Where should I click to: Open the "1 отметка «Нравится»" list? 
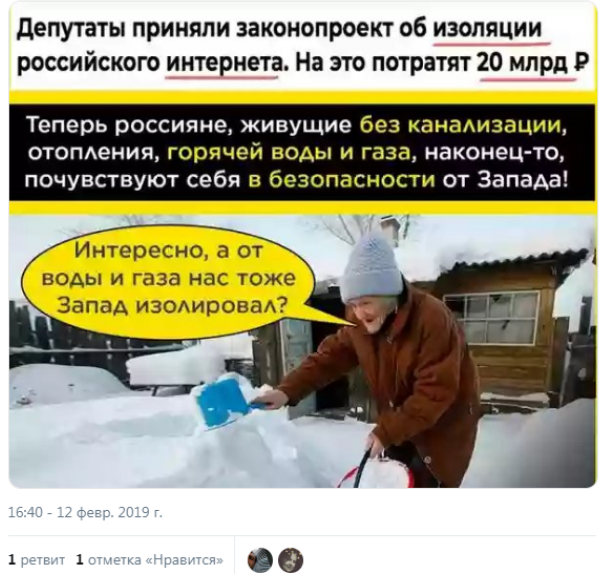click(150, 560)
